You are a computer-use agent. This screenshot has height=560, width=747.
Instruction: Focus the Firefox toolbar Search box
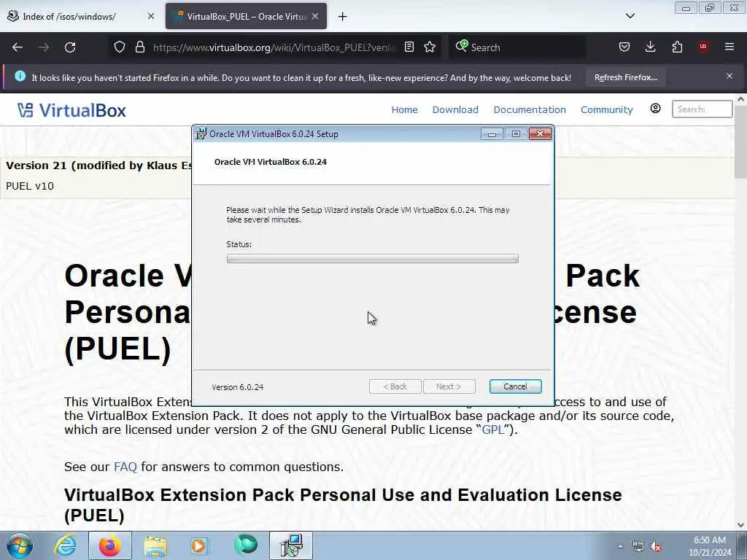517,47
